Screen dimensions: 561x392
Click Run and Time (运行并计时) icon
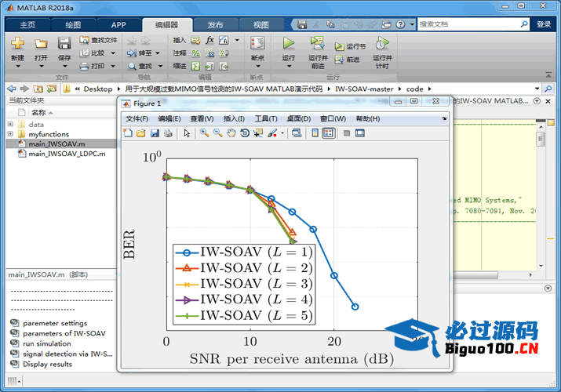[x=382, y=43]
